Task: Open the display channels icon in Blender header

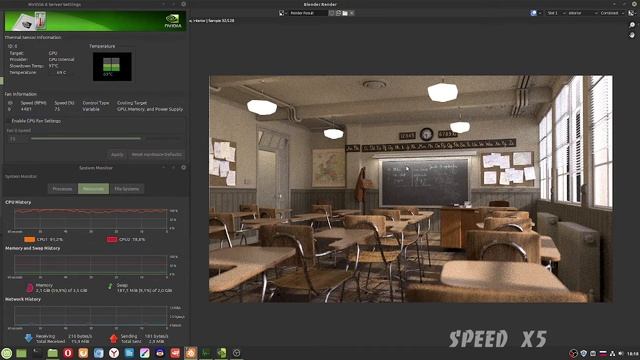Action: (631, 13)
